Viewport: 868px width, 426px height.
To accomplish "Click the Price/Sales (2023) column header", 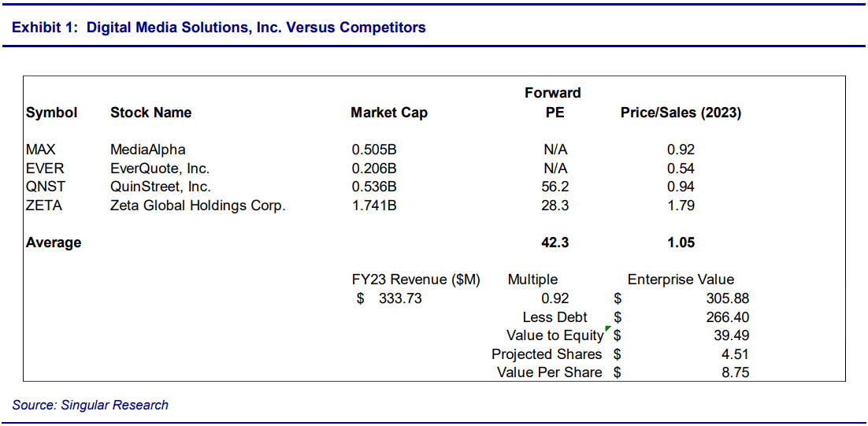I will [681, 113].
